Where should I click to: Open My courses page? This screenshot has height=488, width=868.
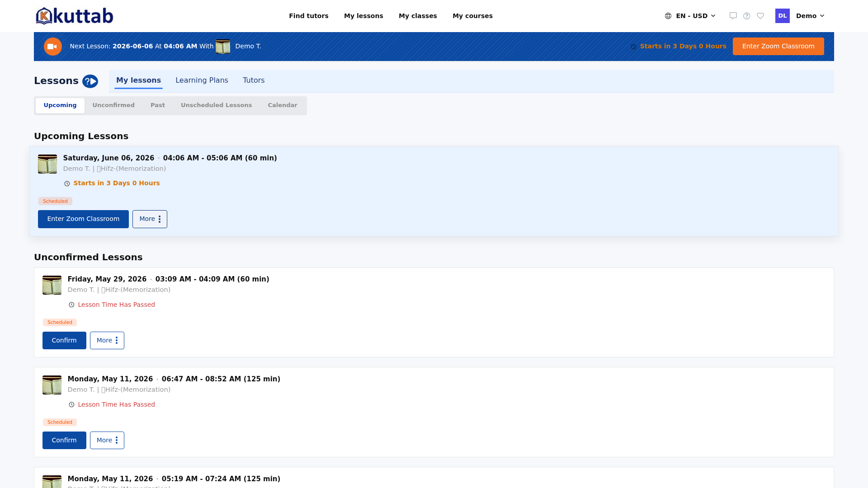[472, 16]
